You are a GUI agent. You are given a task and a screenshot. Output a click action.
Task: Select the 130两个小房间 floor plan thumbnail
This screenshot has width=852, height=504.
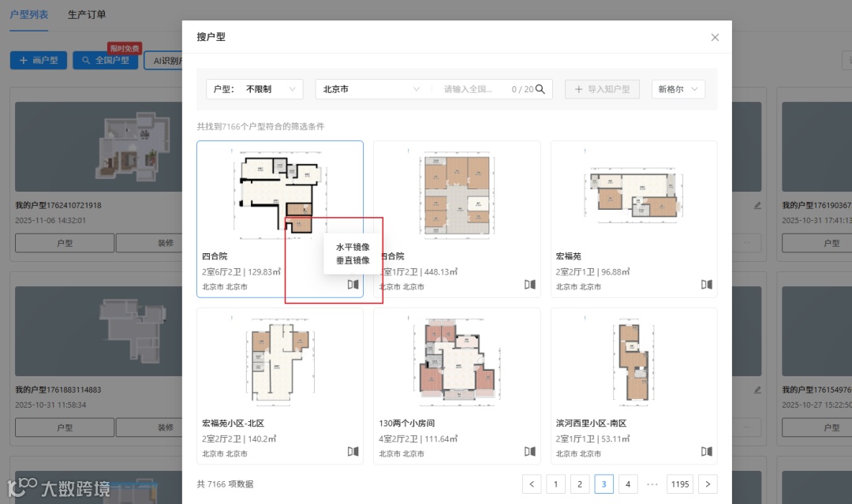tap(457, 361)
